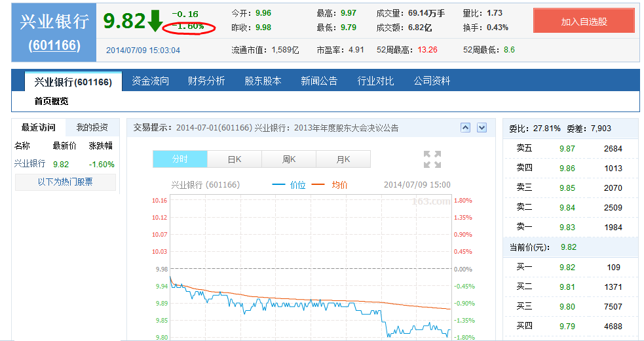Click the 市盈率 value 4.91
The image size is (644, 341).
[x=356, y=50]
